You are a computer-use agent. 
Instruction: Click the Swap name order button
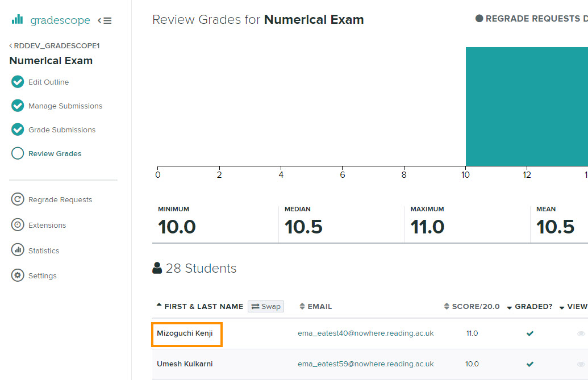tap(266, 306)
